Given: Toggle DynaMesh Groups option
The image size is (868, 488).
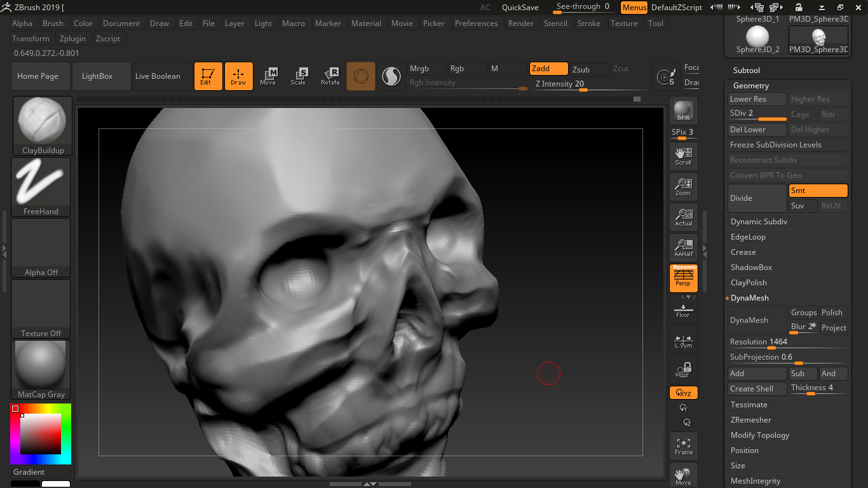Looking at the screenshot, I should [x=803, y=313].
